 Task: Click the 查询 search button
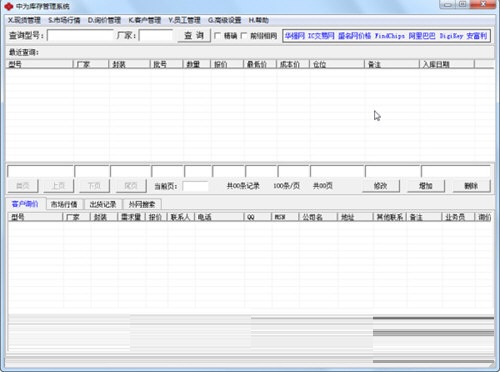click(194, 35)
